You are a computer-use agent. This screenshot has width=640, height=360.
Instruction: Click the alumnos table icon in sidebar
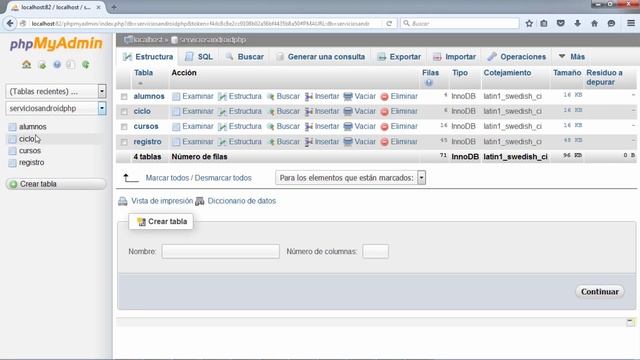[13, 127]
